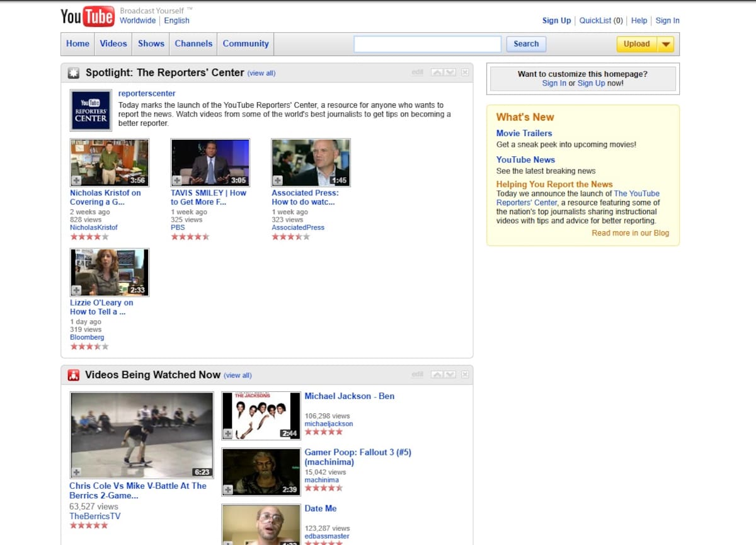
Task: Open the Videos tab
Action: coord(113,44)
